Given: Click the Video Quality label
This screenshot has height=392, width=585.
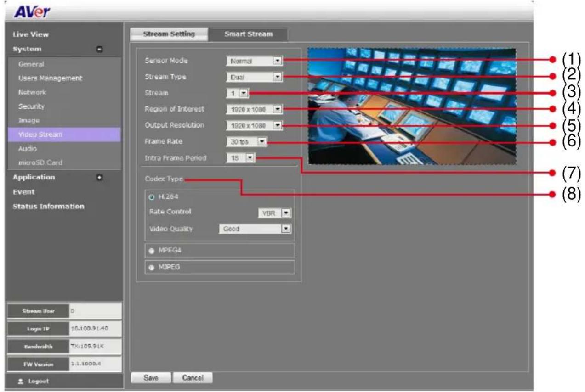Looking at the screenshot, I should coord(171,228).
